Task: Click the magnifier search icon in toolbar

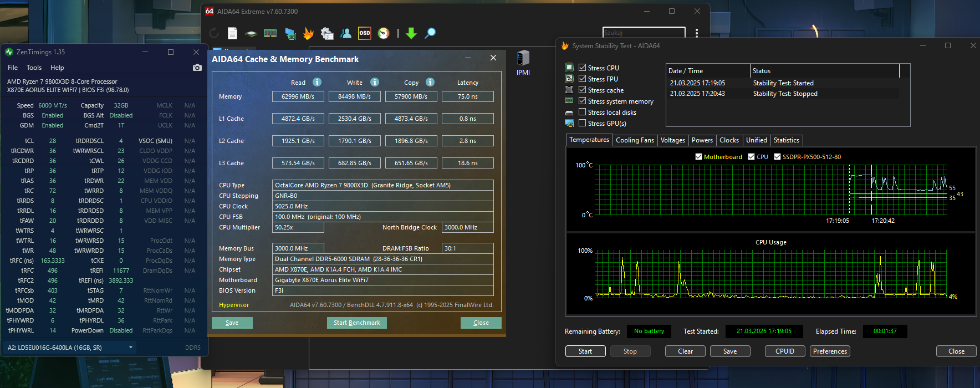Action: [x=430, y=33]
